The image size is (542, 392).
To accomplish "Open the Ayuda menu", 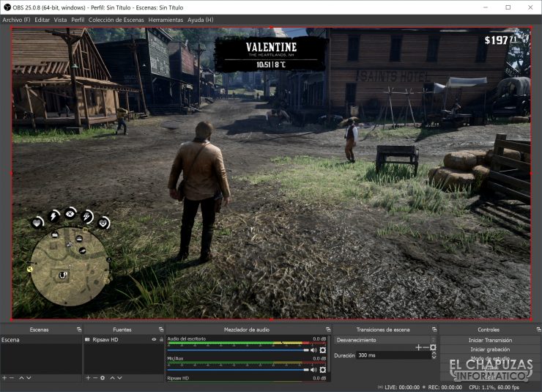I will [201, 20].
